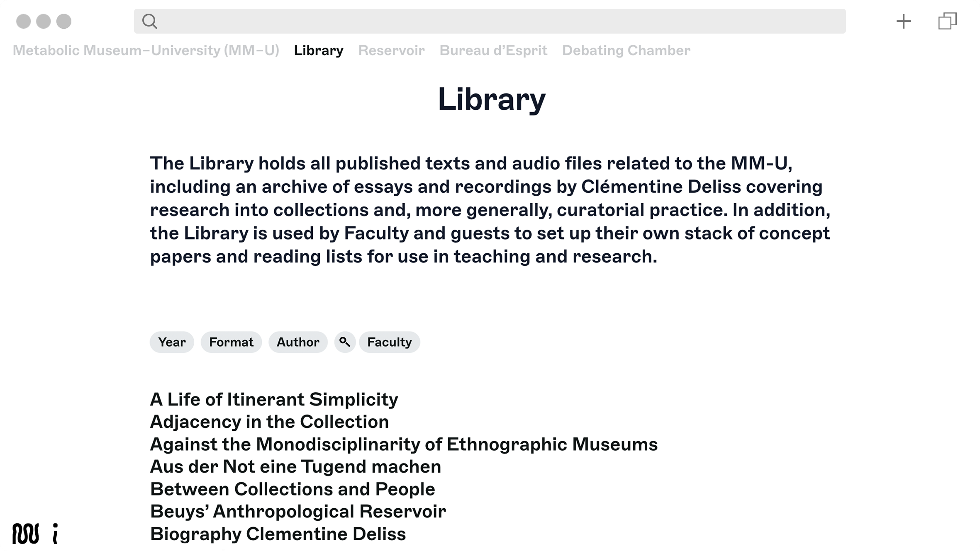Click the key icon filter pill
The width and height of the screenshot is (980, 551).
click(x=345, y=342)
